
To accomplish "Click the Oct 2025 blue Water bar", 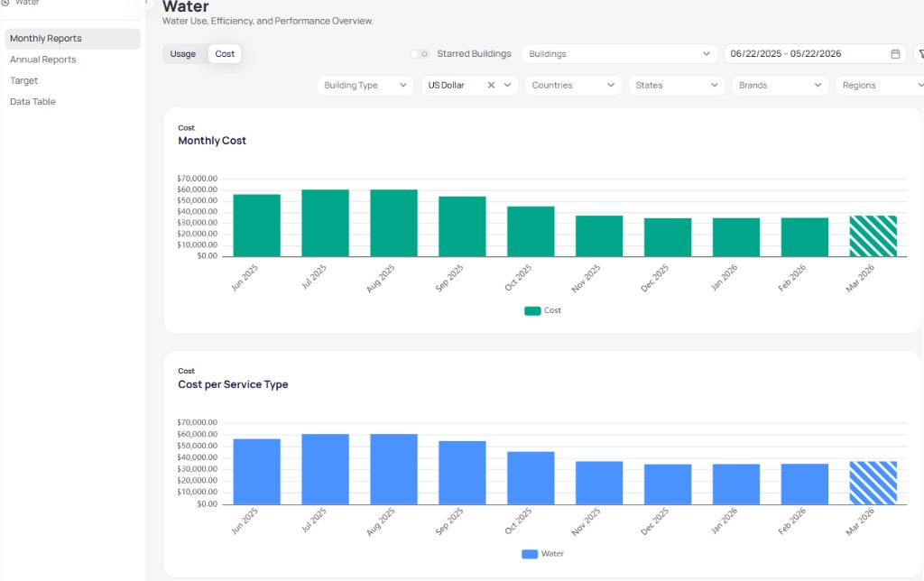I will 531,478.
